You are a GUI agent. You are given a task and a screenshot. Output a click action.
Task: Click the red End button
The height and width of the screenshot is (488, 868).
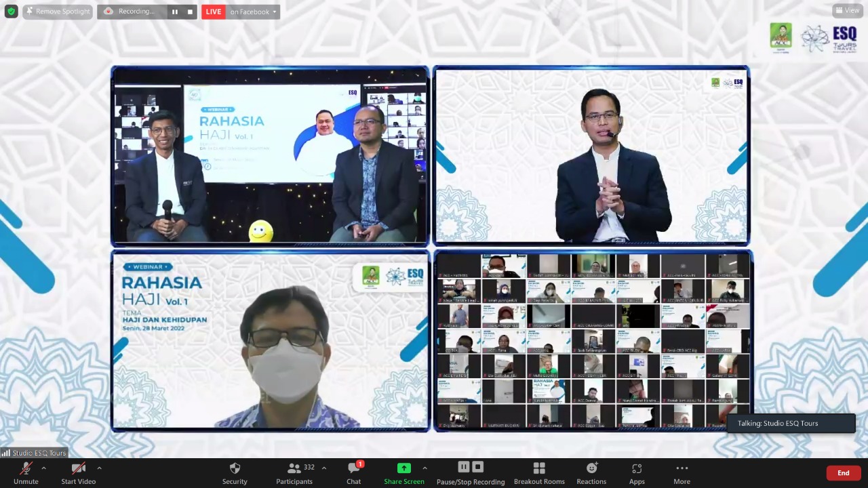coord(843,473)
